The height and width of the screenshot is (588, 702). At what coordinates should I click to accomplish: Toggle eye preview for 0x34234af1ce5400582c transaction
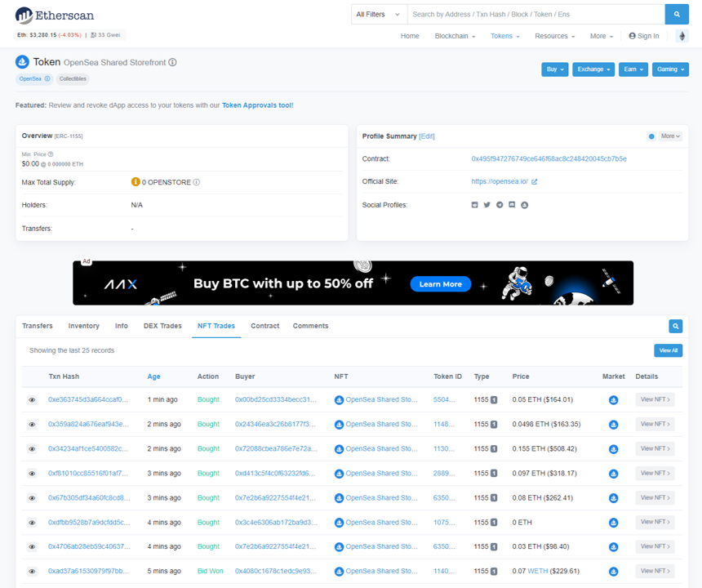(32, 448)
